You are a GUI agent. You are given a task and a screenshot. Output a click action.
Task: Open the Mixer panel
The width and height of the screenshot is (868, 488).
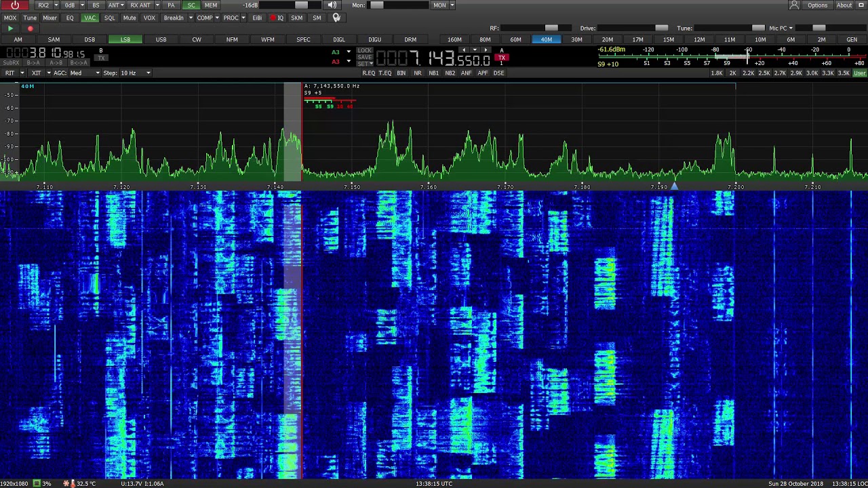click(x=50, y=18)
